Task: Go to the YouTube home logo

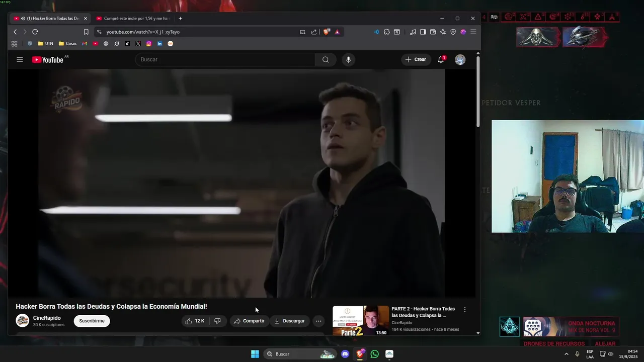Action: (48, 60)
